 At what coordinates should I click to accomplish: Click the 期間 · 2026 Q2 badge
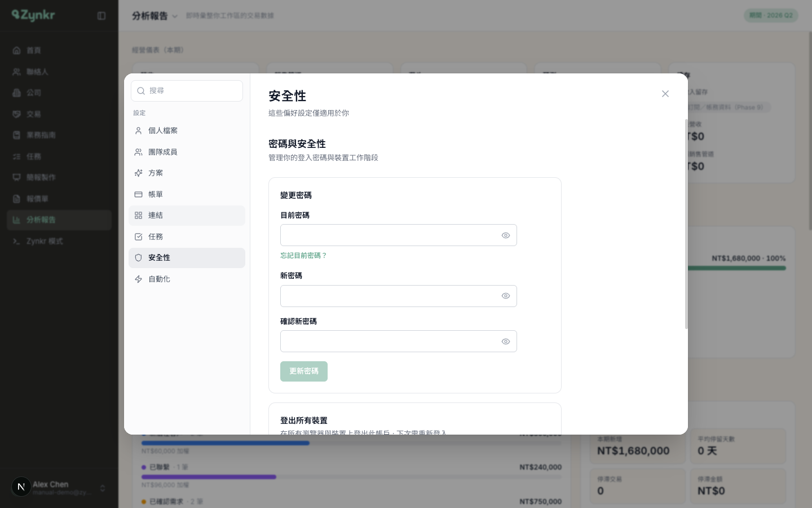[771, 15]
